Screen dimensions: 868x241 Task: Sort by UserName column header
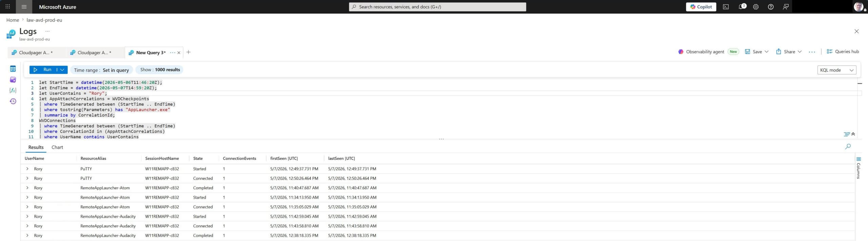point(35,158)
